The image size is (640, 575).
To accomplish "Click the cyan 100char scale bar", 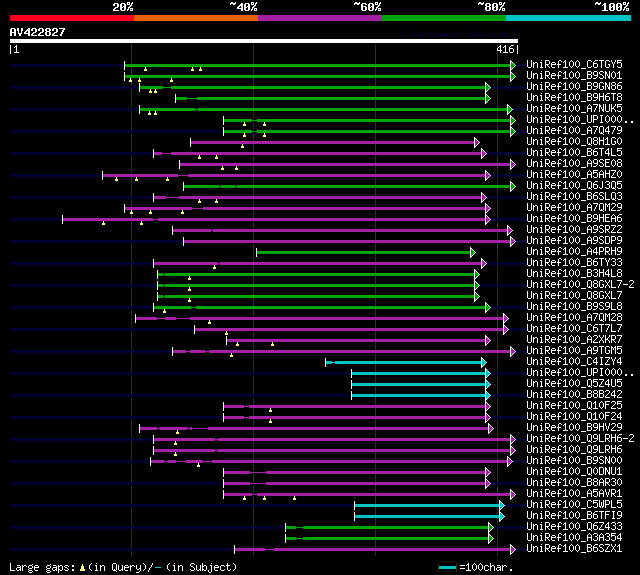I will point(447,567).
